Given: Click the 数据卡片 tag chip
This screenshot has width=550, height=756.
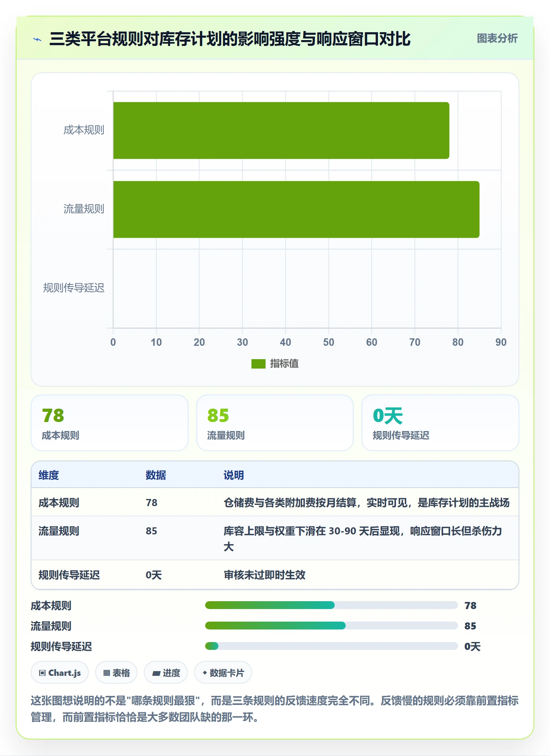Looking at the screenshot, I should 223,673.
